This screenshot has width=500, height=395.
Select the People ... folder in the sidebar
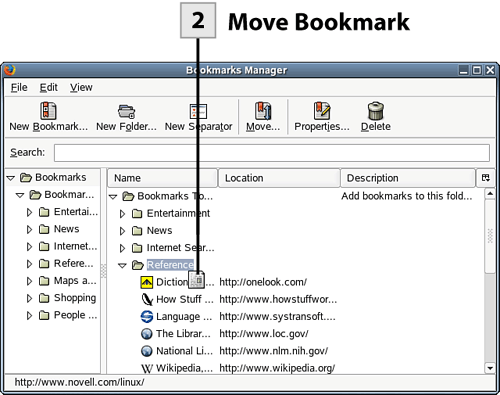[76, 315]
